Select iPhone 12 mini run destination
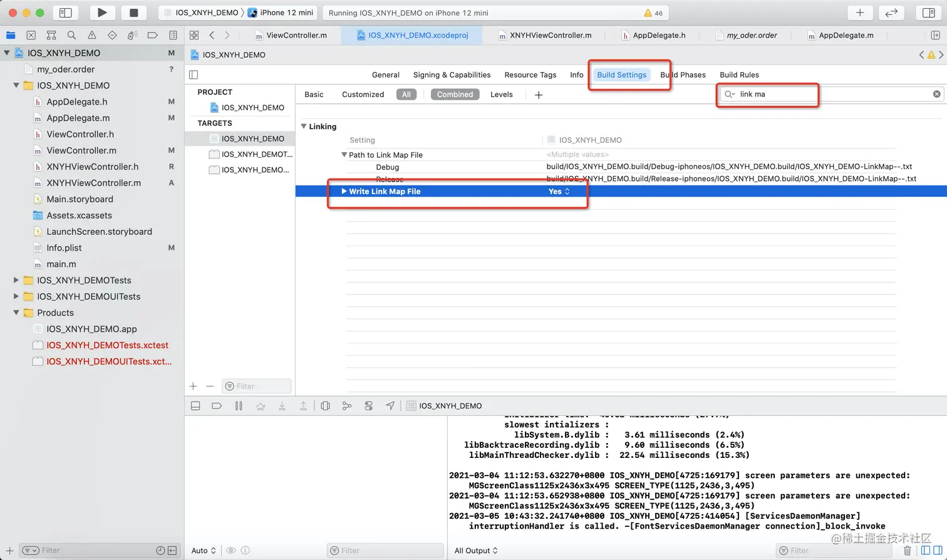Image resolution: width=947 pixels, height=560 pixels. pyautogui.click(x=281, y=13)
